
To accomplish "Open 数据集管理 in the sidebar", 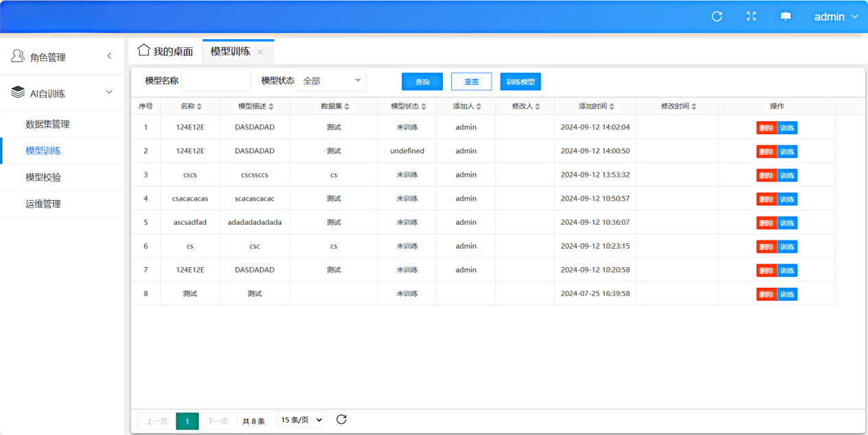I will click(47, 124).
